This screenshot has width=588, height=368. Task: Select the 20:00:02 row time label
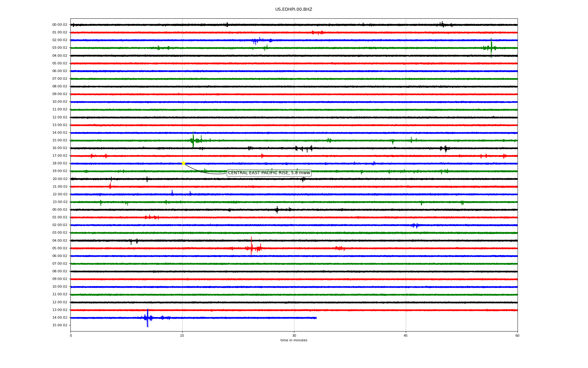tap(60, 179)
